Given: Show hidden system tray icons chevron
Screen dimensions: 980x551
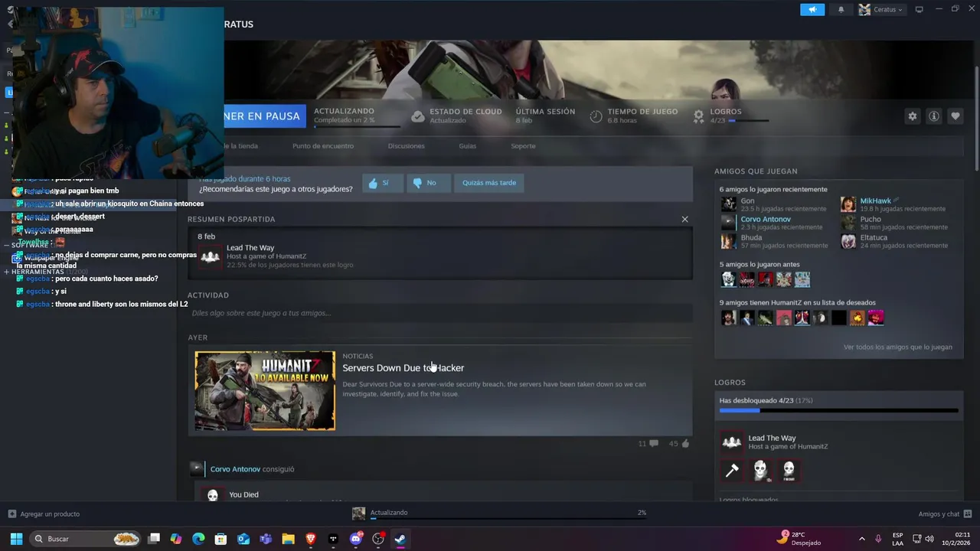Looking at the screenshot, I should (861, 539).
